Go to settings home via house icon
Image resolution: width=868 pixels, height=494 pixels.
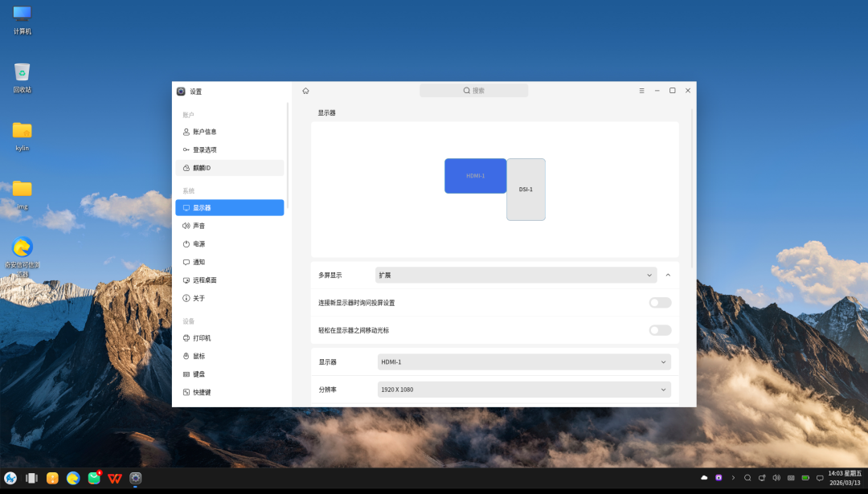point(305,91)
